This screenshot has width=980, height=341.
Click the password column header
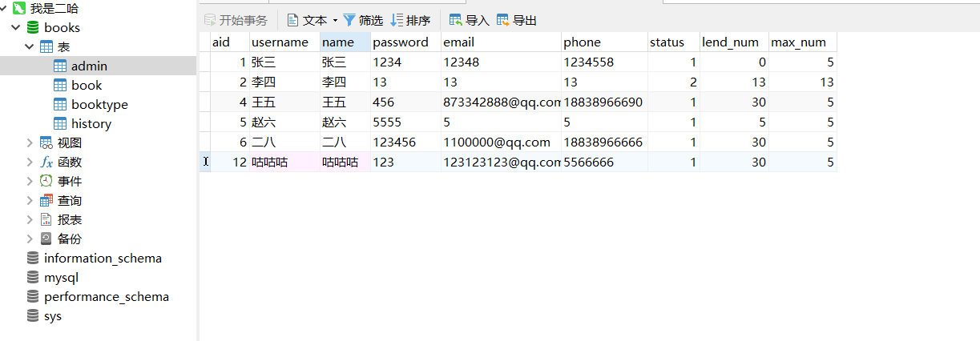[406, 42]
